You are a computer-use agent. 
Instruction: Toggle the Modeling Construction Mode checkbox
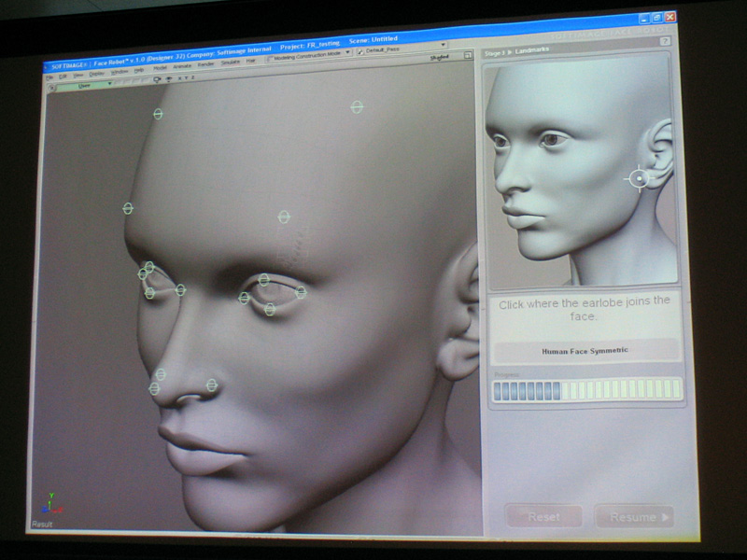pyautogui.click(x=271, y=58)
